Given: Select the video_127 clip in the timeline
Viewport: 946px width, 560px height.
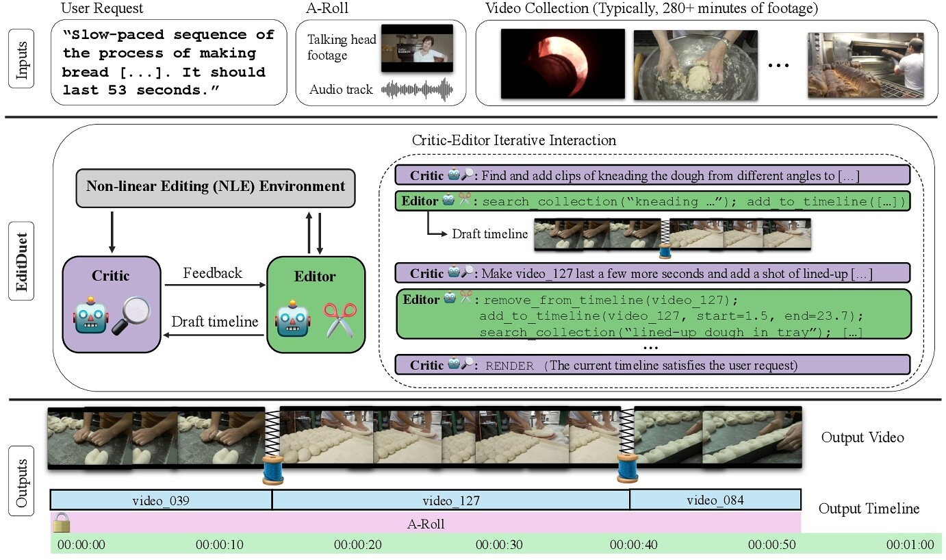Looking at the screenshot, I should (x=450, y=500).
